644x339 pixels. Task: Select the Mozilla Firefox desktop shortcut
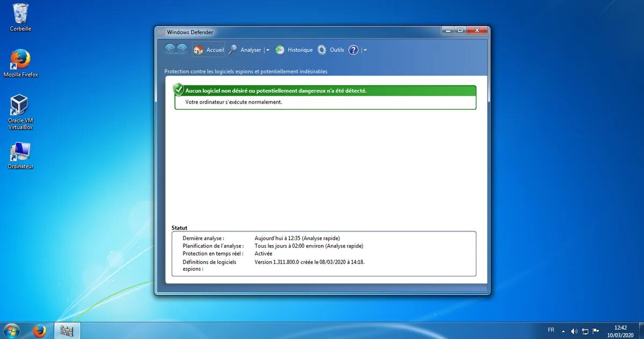pyautogui.click(x=20, y=63)
